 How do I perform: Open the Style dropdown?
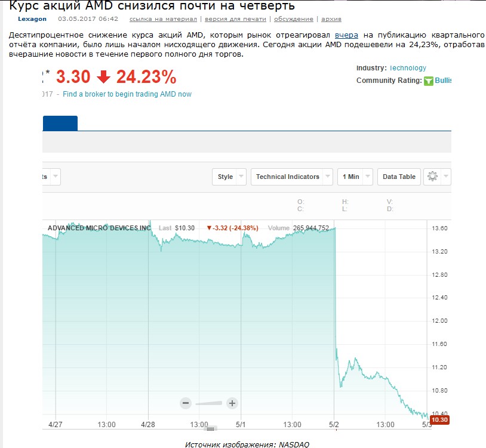pyautogui.click(x=229, y=177)
